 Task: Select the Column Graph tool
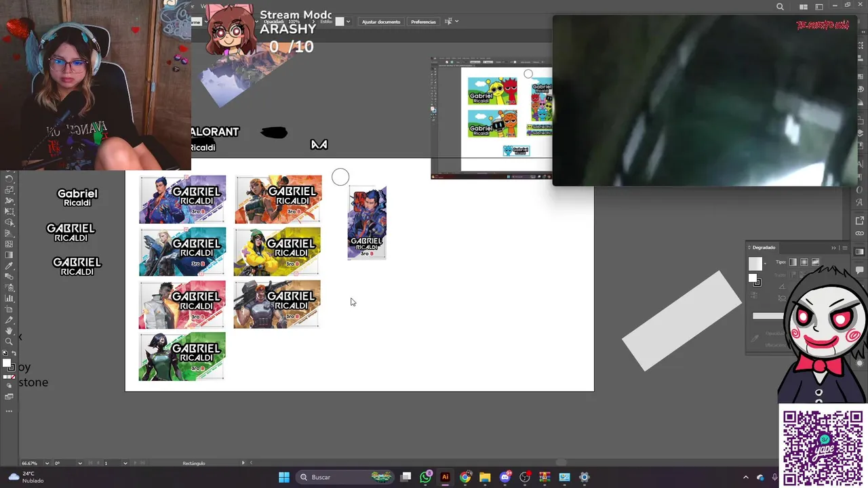point(9,298)
